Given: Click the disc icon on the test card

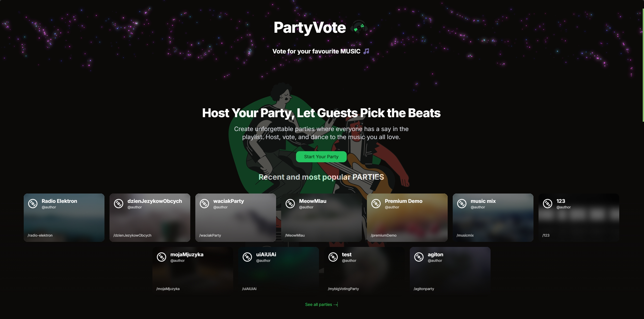Looking at the screenshot, I should click(x=333, y=257).
